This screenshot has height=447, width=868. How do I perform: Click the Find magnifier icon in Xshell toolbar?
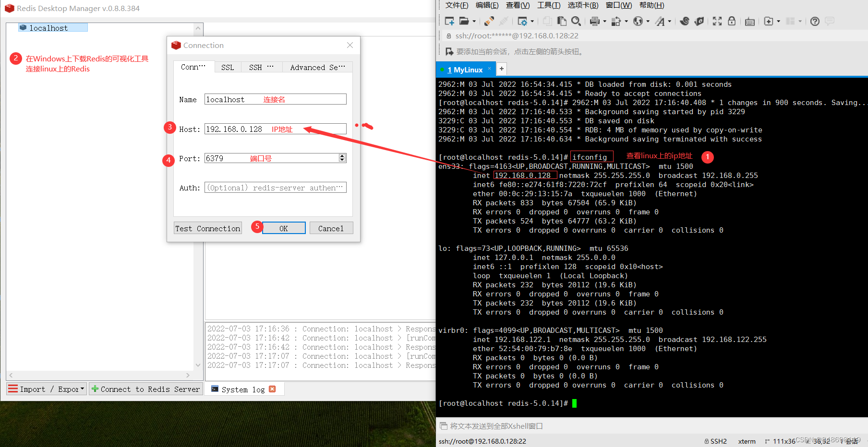pos(576,21)
